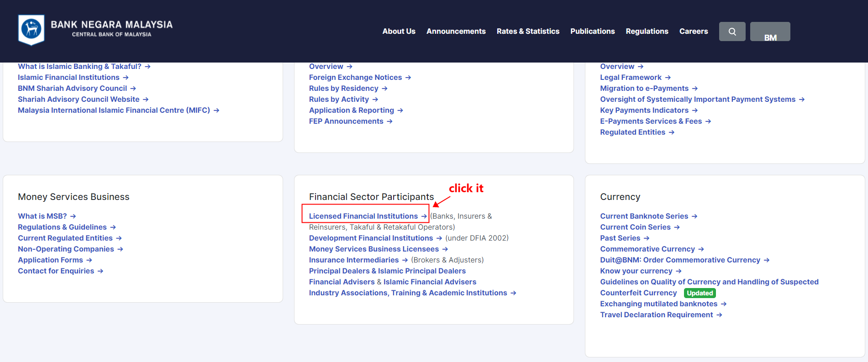Open Migration to e-Payments link
This screenshot has height=362, width=868.
click(x=649, y=89)
